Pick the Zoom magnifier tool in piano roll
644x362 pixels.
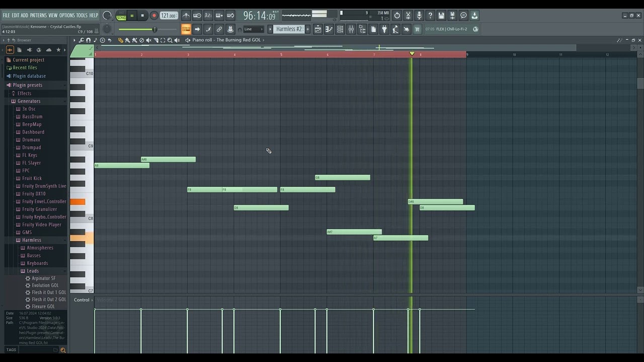pyautogui.click(x=170, y=40)
